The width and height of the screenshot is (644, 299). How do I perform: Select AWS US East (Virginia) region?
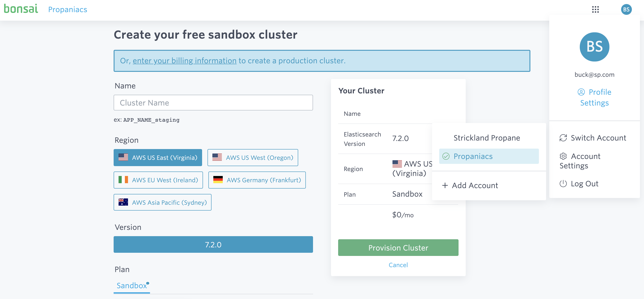[158, 158]
